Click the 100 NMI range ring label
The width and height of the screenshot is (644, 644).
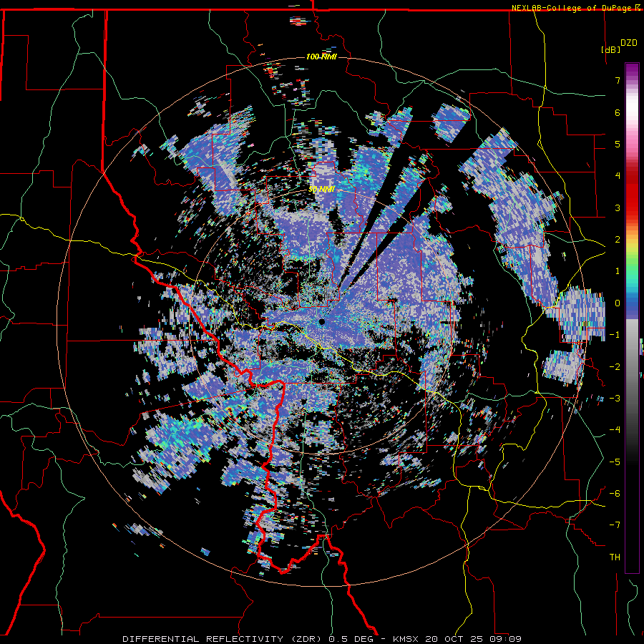(x=321, y=57)
